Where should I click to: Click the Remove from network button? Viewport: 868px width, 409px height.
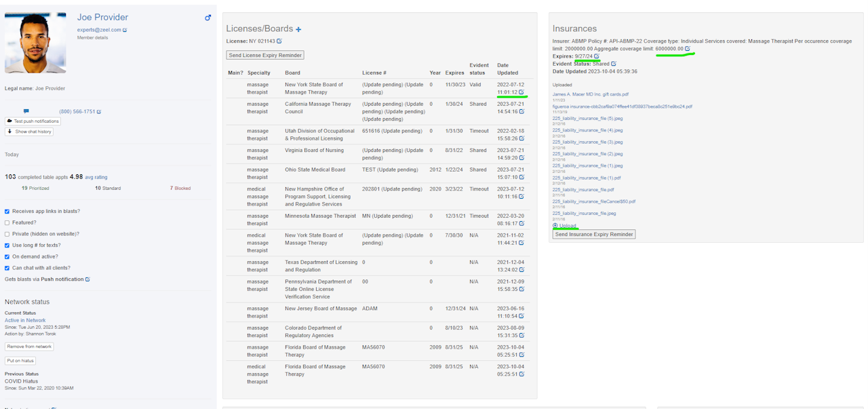click(29, 347)
